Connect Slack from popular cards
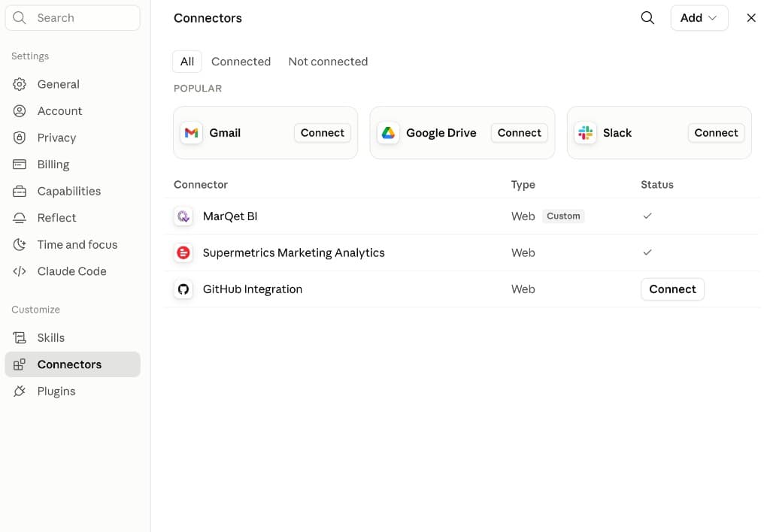Viewport: 770px width, 532px height. [x=716, y=132]
